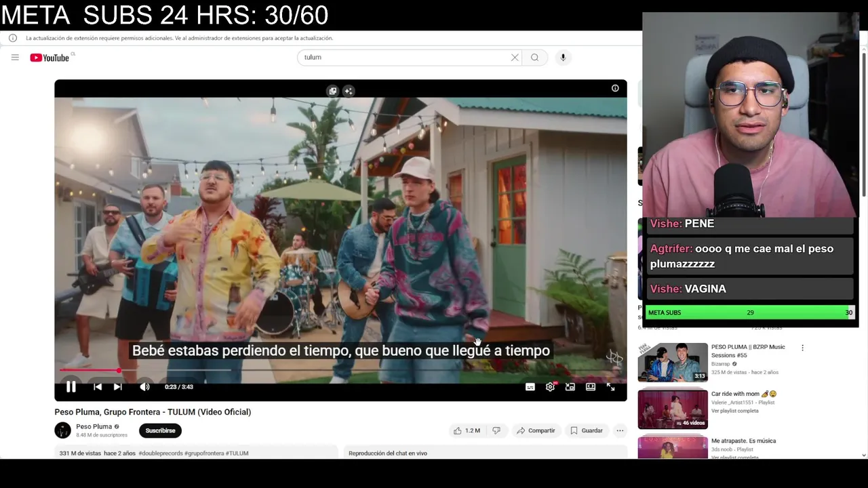Dislike the video with thumbs-down

pyautogui.click(x=496, y=430)
